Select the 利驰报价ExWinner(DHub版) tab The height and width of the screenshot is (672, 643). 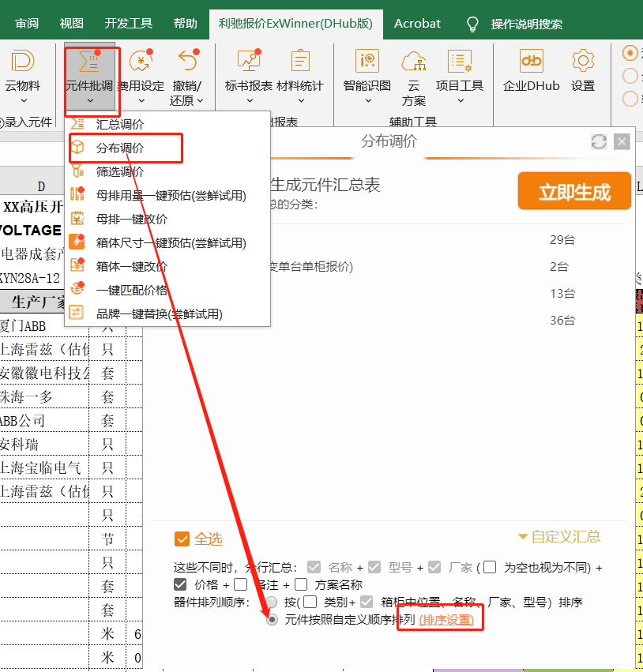point(295,24)
